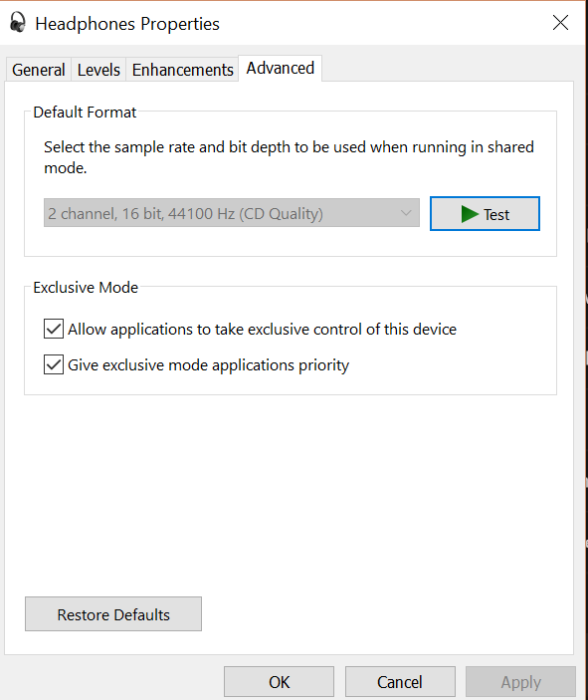The height and width of the screenshot is (700, 588).
Task: Select the Advanced tab
Action: pyautogui.click(x=281, y=69)
